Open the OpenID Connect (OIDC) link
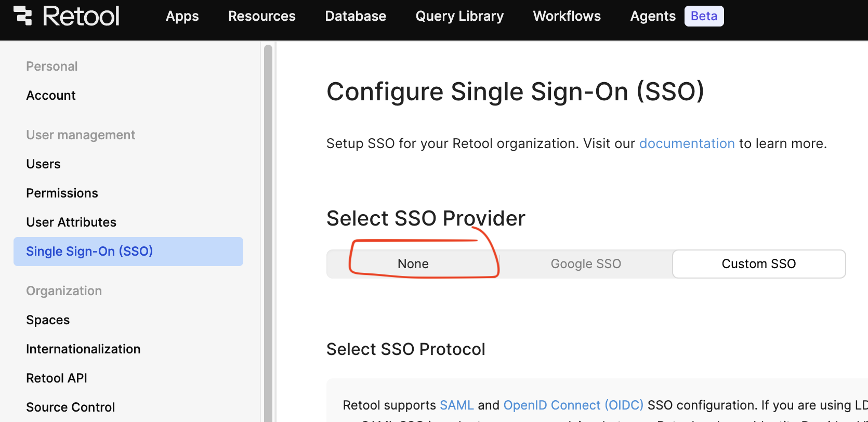This screenshot has height=422, width=868. (x=573, y=405)
